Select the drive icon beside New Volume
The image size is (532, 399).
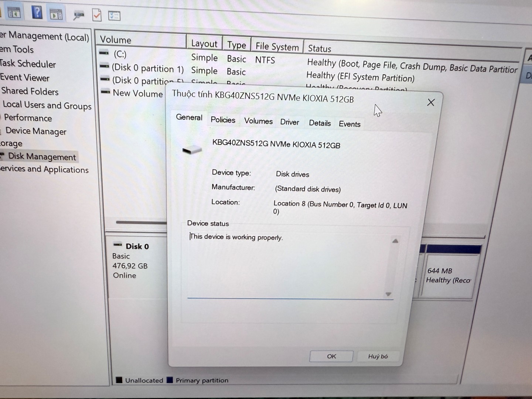pos(106,92)
